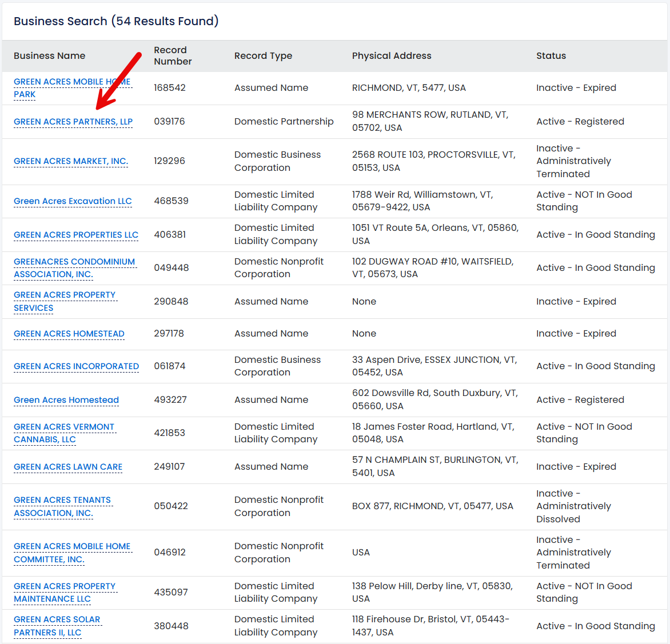Open Green Acres Excavation LLC link
The height and width of the screenshot is (644, 670).
[73, 201]
